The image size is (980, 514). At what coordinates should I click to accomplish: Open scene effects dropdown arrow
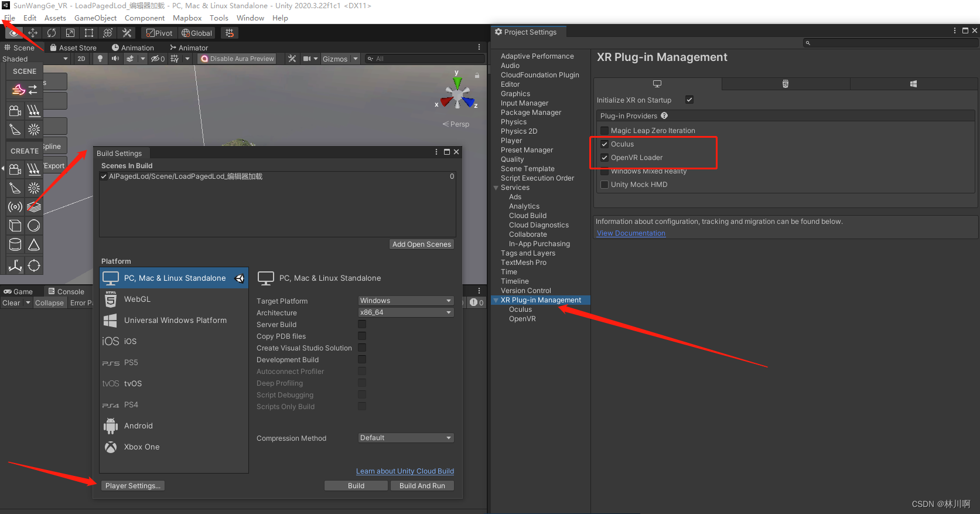click(x=142, y=59)
